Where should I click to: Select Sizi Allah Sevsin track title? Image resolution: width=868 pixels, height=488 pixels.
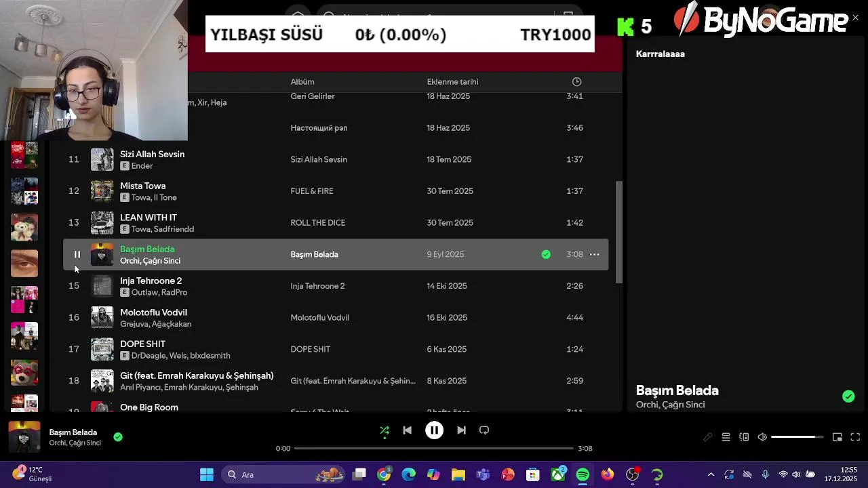point(152,154)
